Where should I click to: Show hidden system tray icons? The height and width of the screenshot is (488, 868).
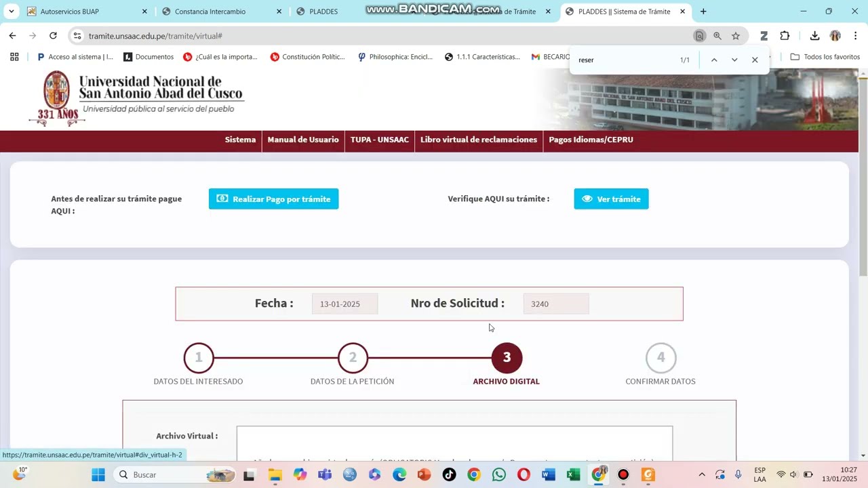click(x=701, y=474)
